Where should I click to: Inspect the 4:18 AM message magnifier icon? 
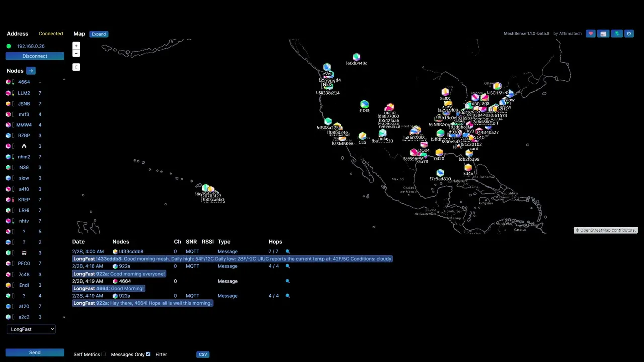point(288,266)
